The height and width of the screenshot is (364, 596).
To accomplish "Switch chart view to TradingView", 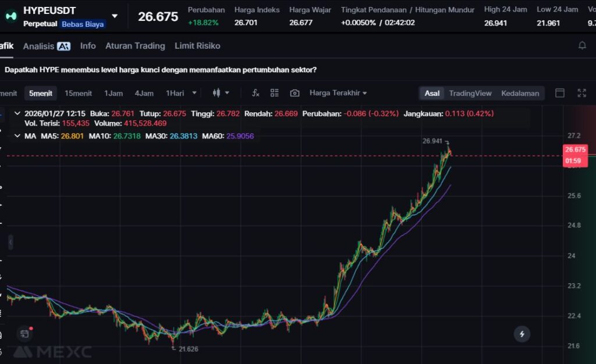I will click(470, 93).
